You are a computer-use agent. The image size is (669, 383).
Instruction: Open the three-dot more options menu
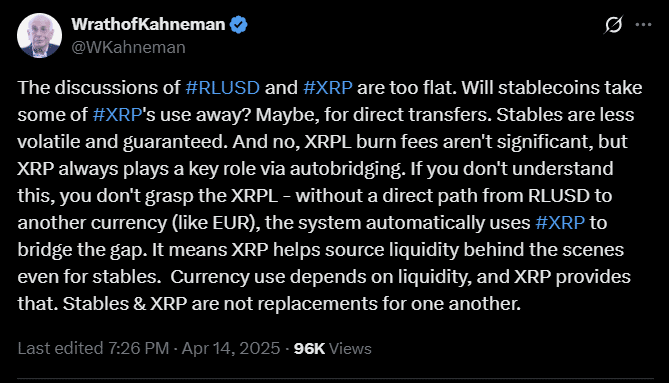click(x=643, y=25)
